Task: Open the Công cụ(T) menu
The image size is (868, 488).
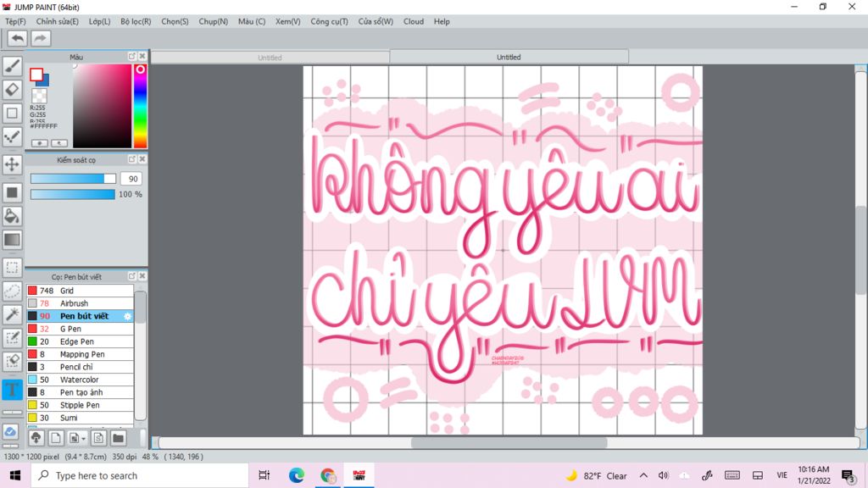Action: click(x=330, y=21)
